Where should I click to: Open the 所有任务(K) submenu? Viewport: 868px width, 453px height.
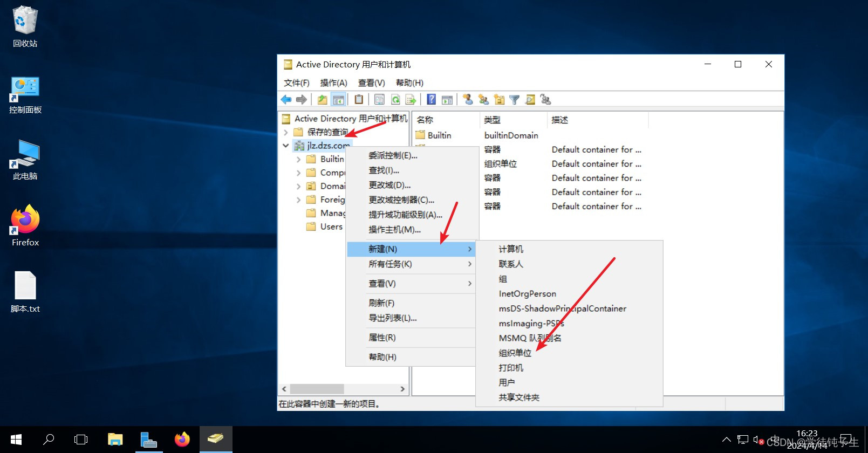(412, 264)
